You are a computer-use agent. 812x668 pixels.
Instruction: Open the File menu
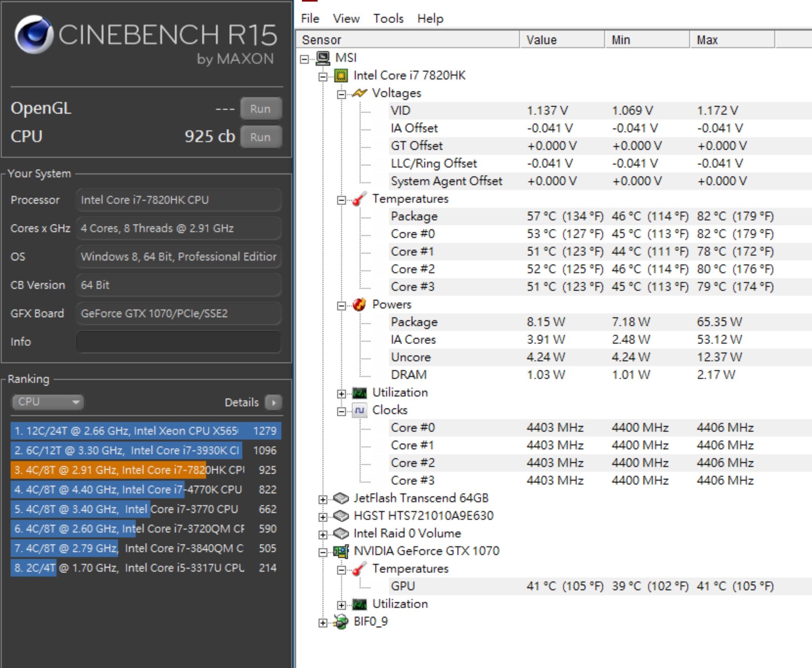[310, 18]
